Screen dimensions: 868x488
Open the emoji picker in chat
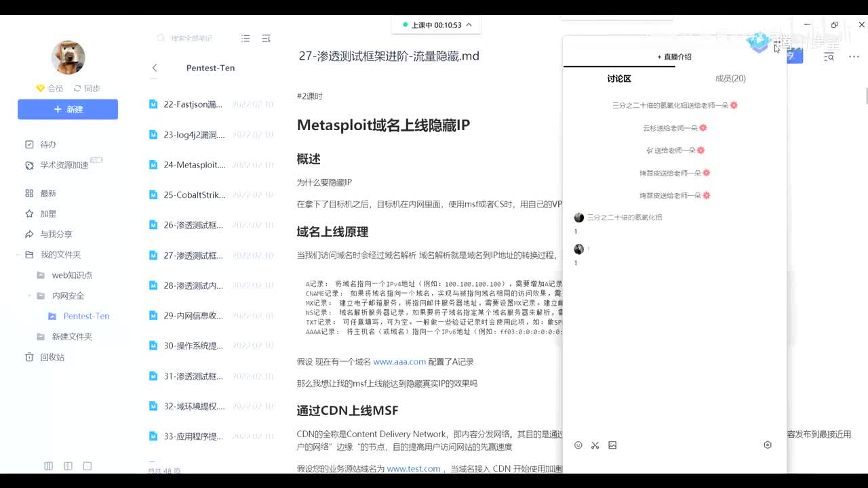(x=578, y=445)
